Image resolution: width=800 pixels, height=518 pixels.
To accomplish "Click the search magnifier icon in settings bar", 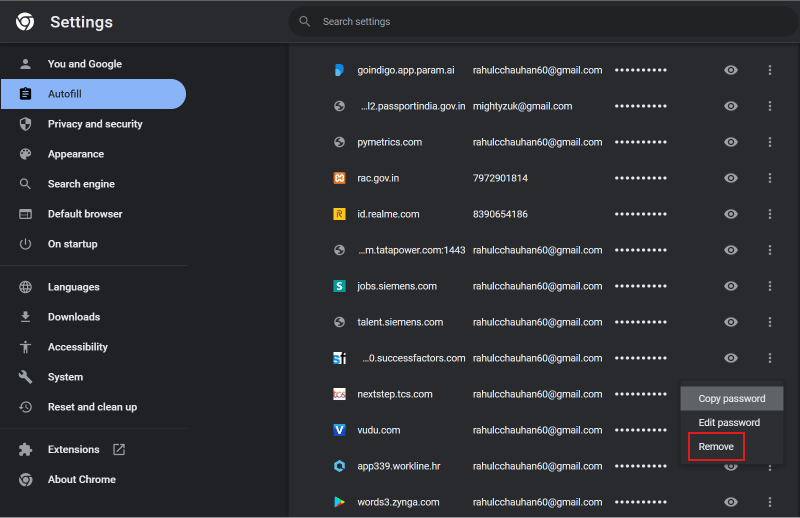I will coord(305,21).
